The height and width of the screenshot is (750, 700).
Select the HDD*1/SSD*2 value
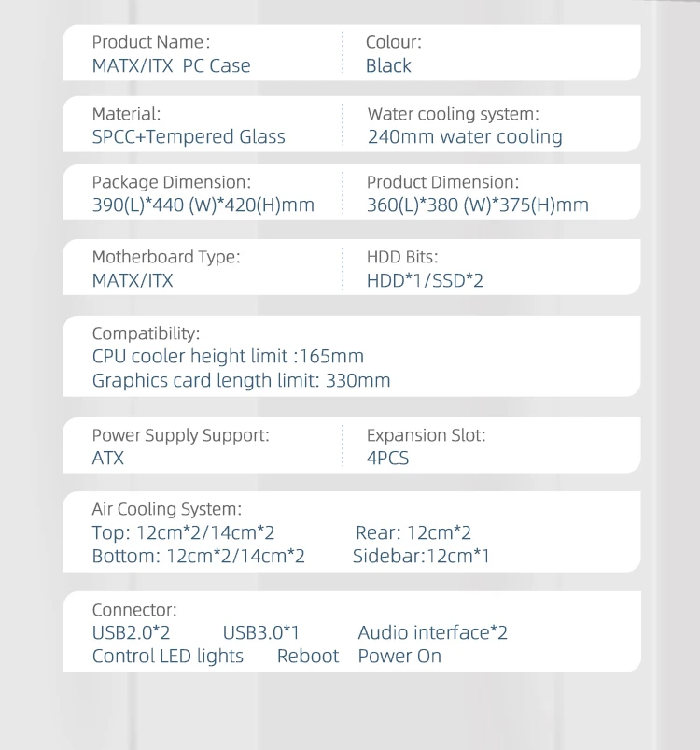[425, 280]
